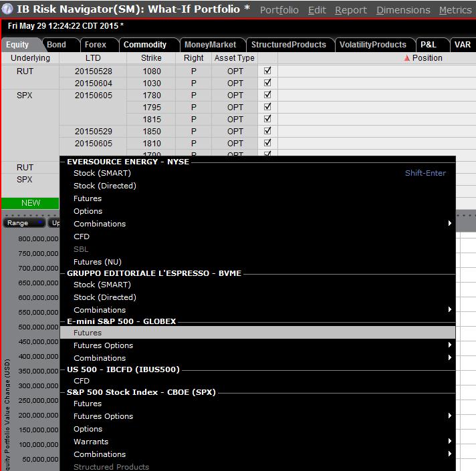
Task: Select CFD under Eversource Energy
Action: pos(257,237)
